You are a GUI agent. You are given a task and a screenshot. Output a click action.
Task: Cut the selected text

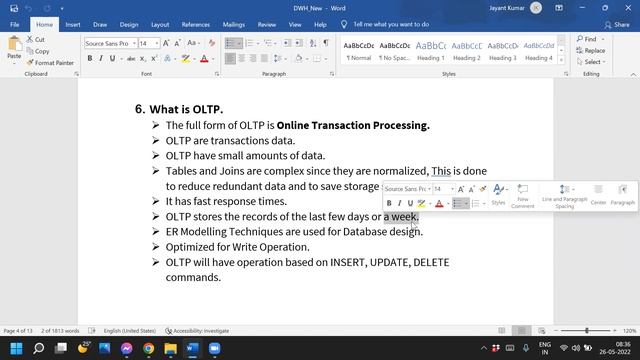click(36, 40)
